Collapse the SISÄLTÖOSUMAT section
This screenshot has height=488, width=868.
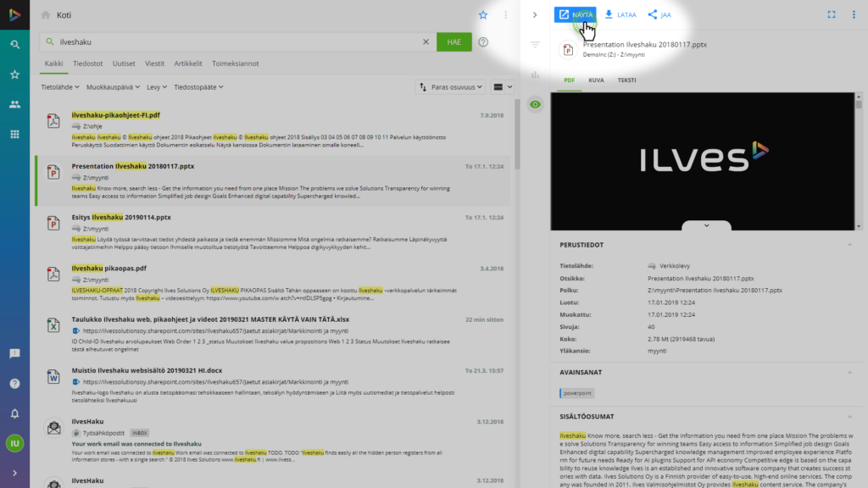[849, 417]
